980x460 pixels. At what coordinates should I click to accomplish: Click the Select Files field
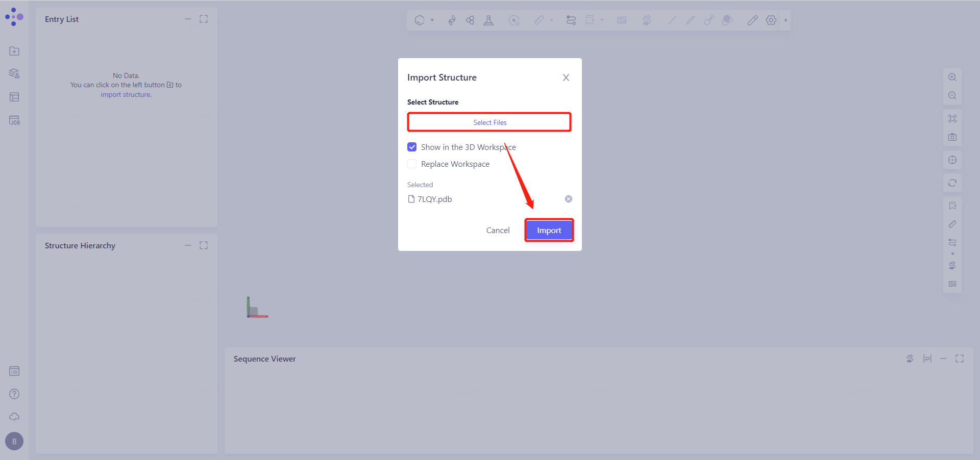point(489,122)
